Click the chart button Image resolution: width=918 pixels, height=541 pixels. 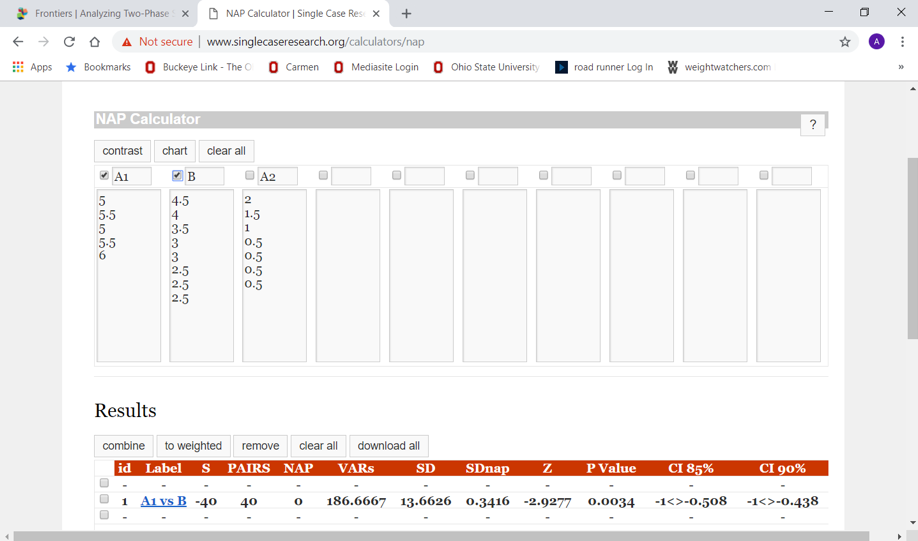point(174,151)
